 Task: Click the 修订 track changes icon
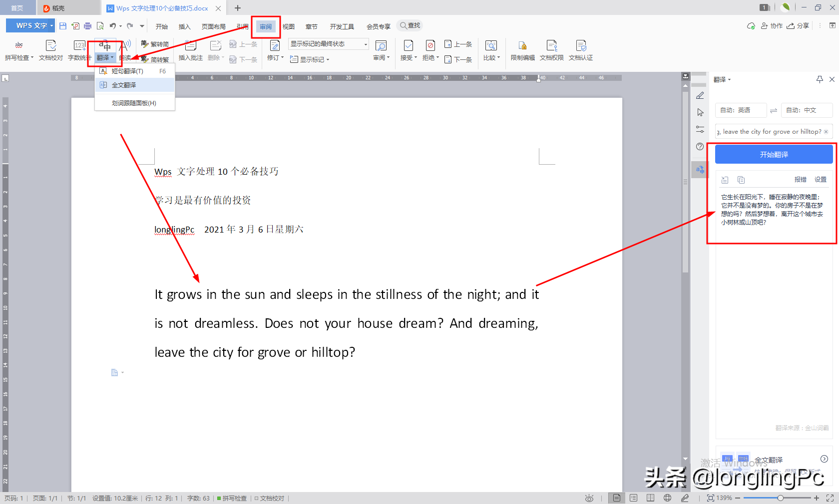(275, 45)
